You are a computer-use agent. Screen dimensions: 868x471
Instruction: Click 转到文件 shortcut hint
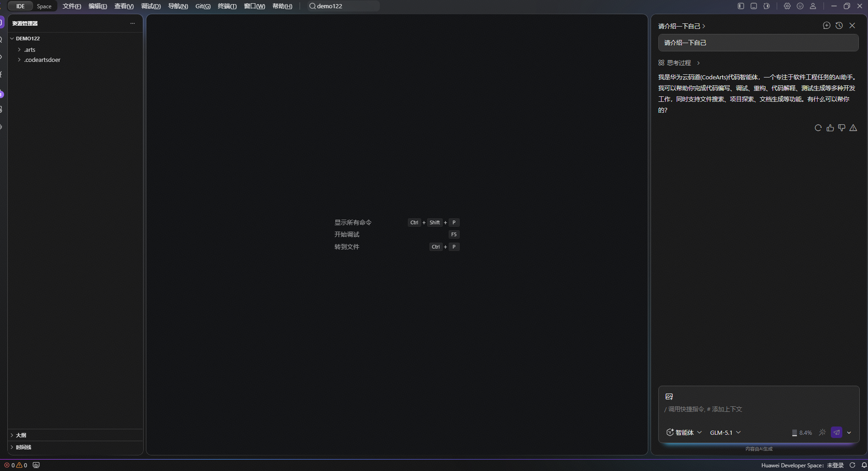pos(347,247)
